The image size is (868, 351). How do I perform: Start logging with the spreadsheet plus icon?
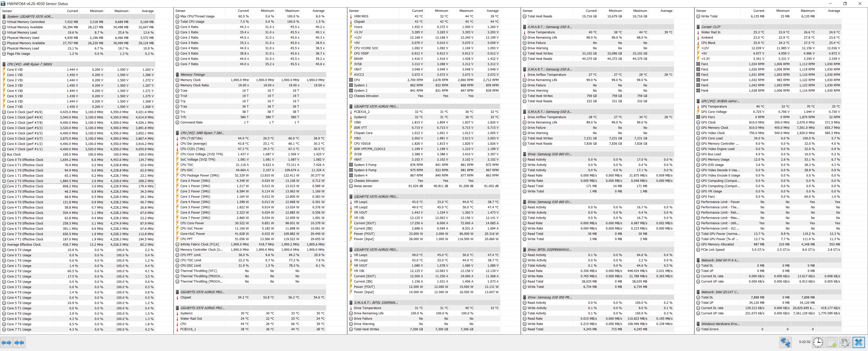832,342
